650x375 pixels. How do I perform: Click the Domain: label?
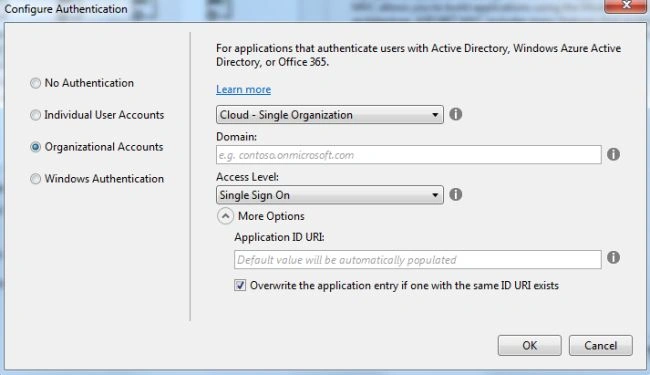coord(236,137)
